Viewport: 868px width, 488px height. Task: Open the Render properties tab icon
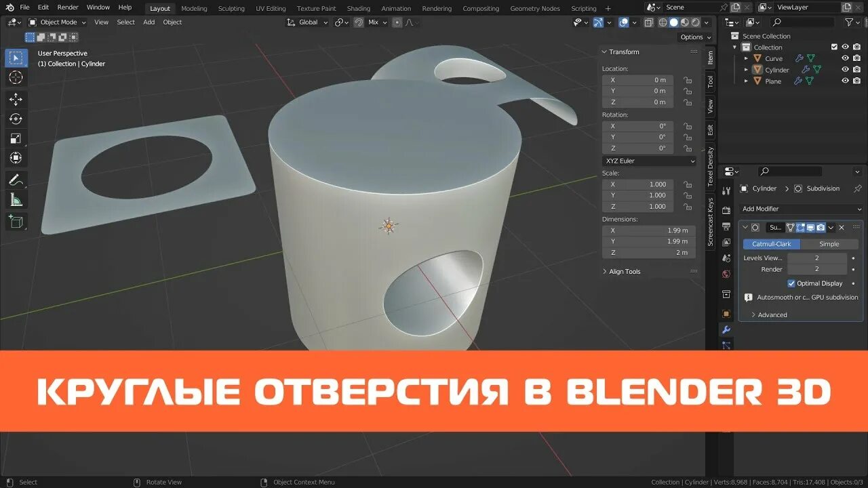click(x=726, y=210)
